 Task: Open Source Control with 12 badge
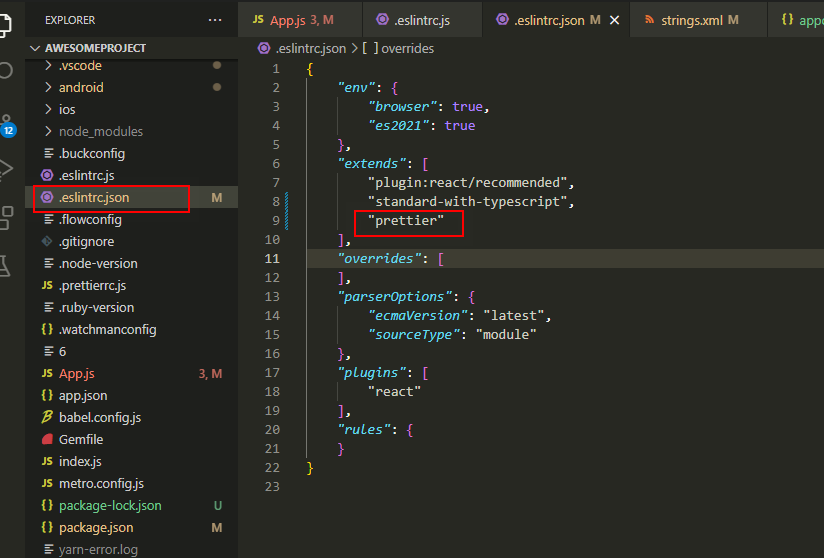(x=6, y=122)
